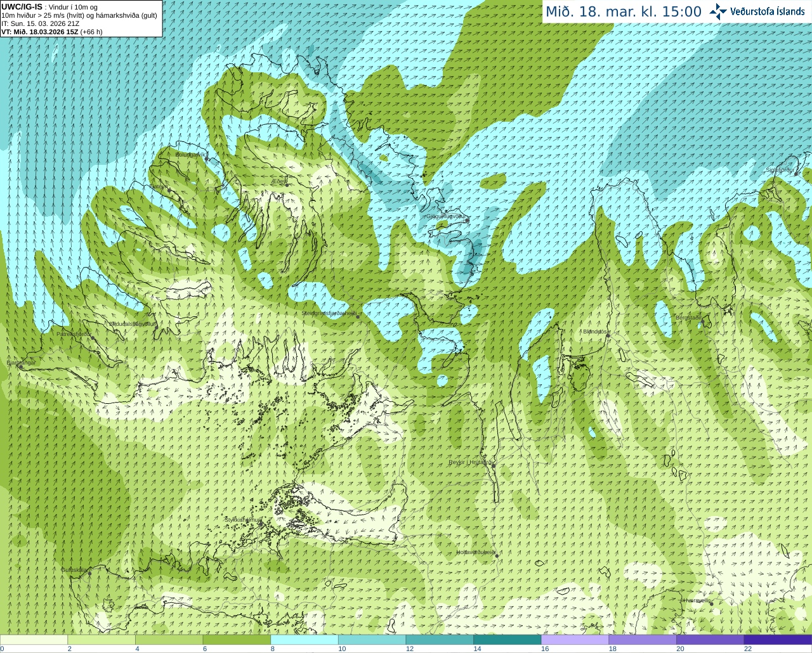
Task: Click the Veðurstofa Íslands logo icon
Action: (718, 11)
